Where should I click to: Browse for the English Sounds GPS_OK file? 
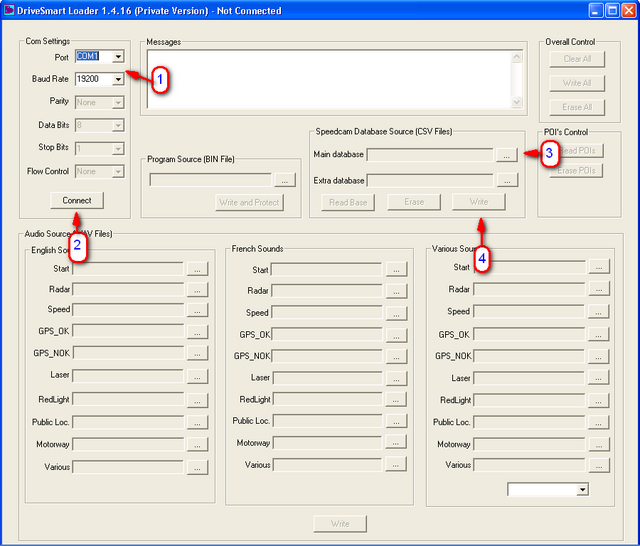(x=197, y=332)
